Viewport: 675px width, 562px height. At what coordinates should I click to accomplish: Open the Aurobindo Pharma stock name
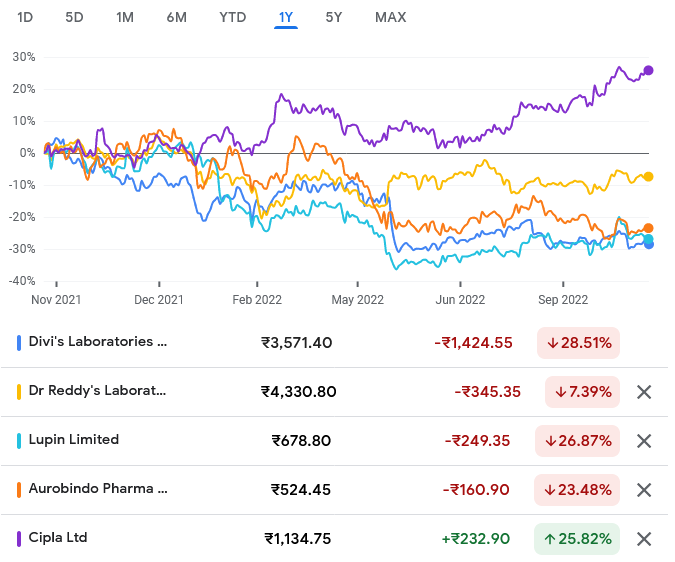point(98,489)
